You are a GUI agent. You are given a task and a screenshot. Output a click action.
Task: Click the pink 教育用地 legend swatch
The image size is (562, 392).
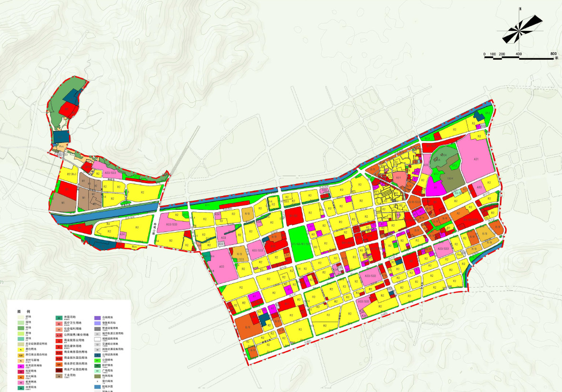click(x=21, y=382)
